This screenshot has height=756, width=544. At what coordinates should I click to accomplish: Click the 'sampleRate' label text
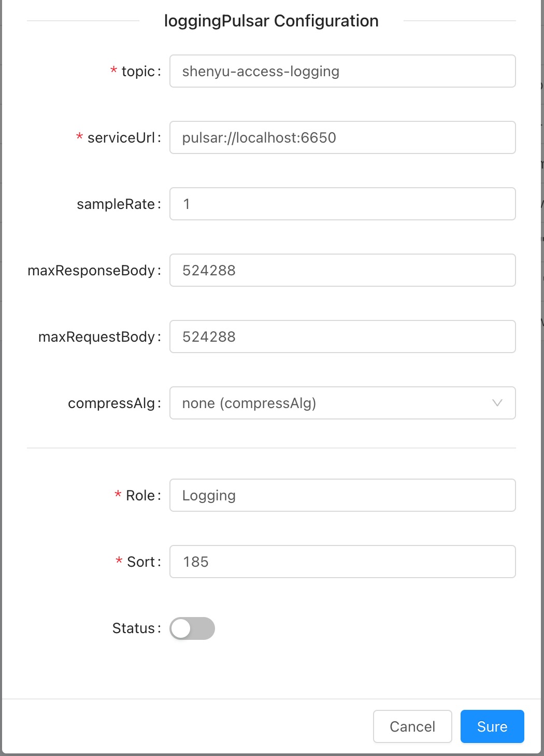click(x=116, y=204)
